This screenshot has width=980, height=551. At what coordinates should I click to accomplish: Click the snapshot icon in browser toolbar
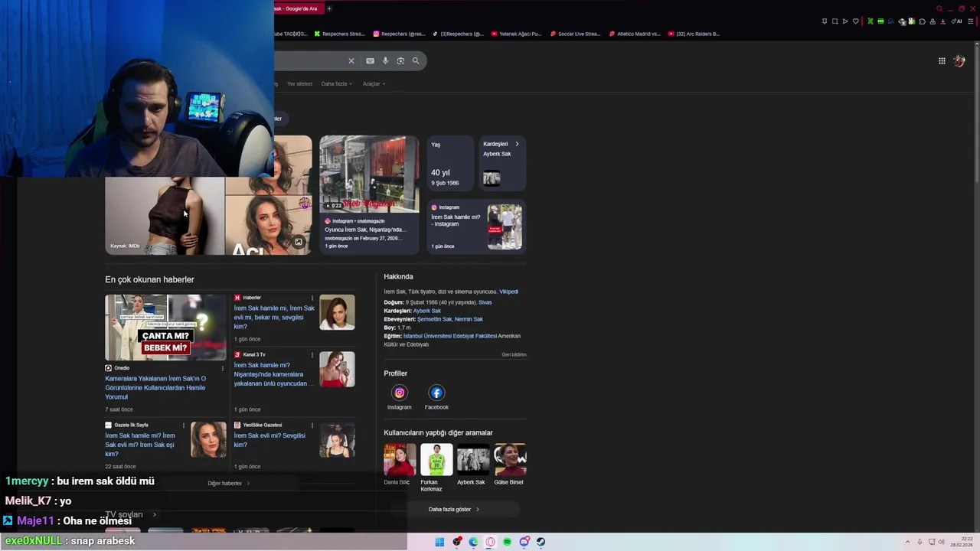(x=835, y=21)
